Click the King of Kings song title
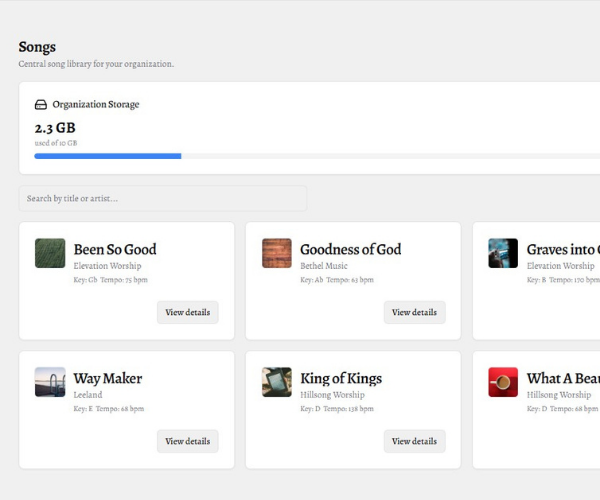Screen dimensions: 600x500 (341, 378)
